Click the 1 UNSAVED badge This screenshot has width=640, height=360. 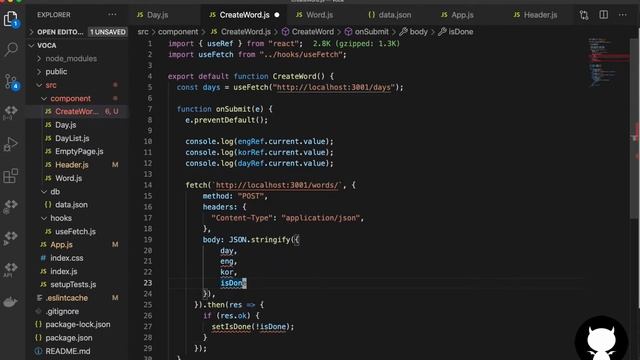(x=108, y=32)
